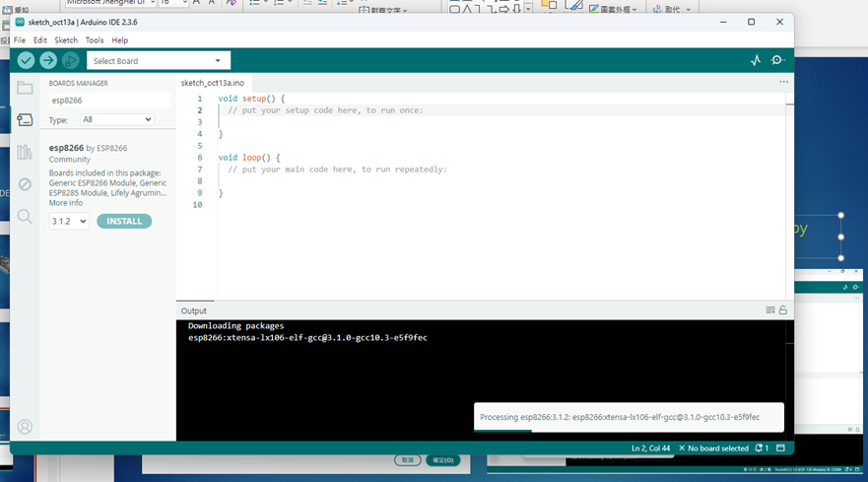Screen dimensions: 868x482
Task: Open the Tools menu
Action: point(95,40)
